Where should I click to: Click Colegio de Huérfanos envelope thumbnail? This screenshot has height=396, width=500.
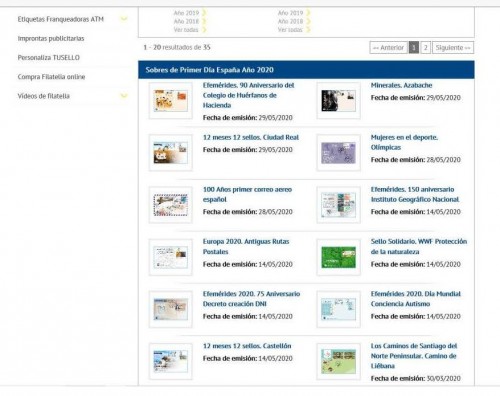point(171,101)
